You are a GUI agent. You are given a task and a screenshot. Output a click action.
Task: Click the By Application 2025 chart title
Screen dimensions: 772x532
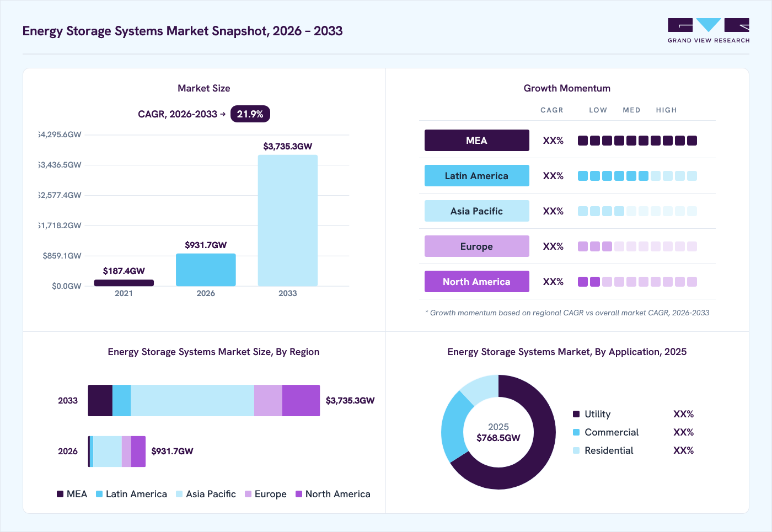[x=567, y=352]
